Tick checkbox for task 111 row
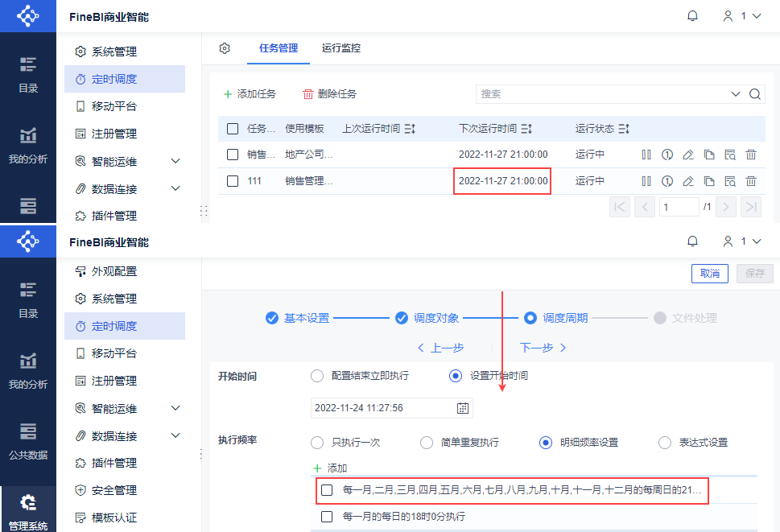 233,181
